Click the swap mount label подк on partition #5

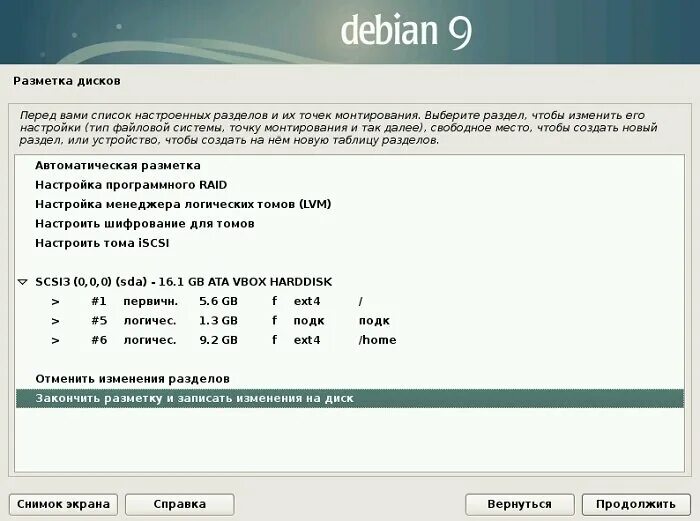pyautogui.click(x=374, y=321)
